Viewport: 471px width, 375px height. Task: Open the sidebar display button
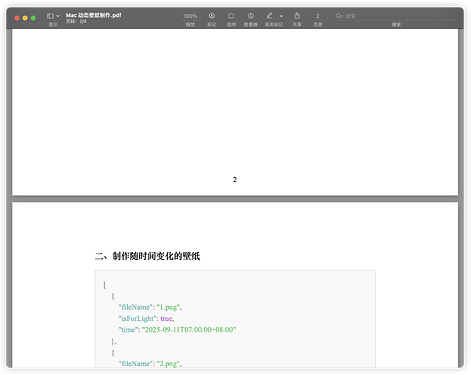[x=50, y=16]
